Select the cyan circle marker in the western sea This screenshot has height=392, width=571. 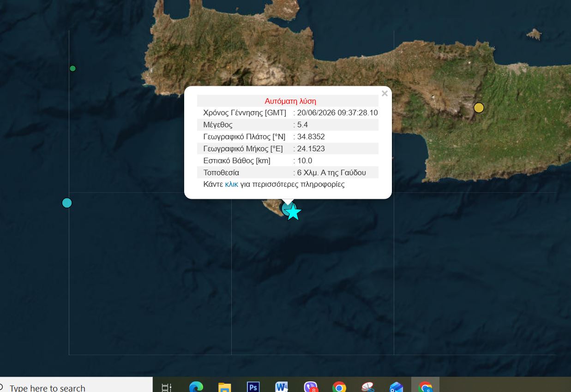[x=67, y=202]
